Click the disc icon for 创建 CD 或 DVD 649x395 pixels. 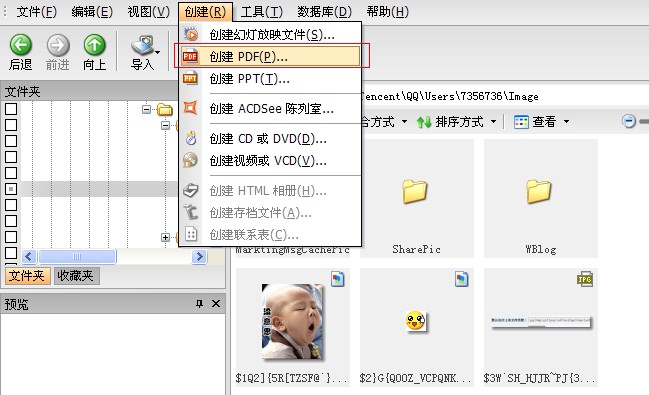(x=191, y=138)
